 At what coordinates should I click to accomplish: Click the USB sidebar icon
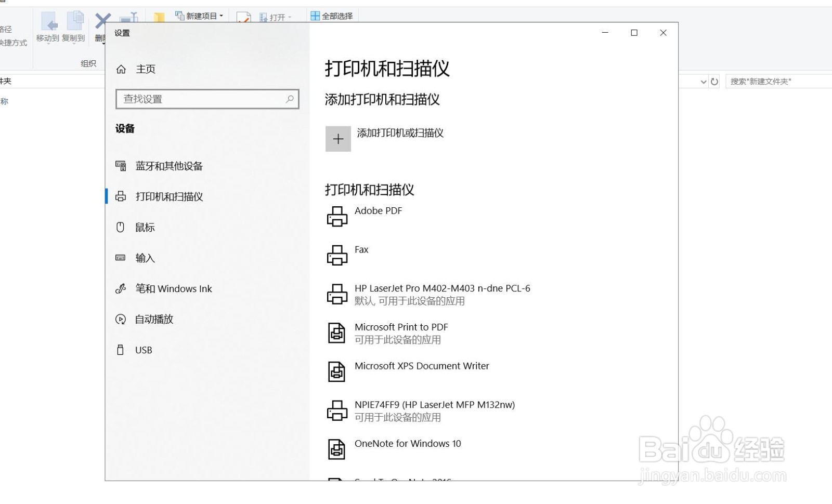[x=121, y=350]
